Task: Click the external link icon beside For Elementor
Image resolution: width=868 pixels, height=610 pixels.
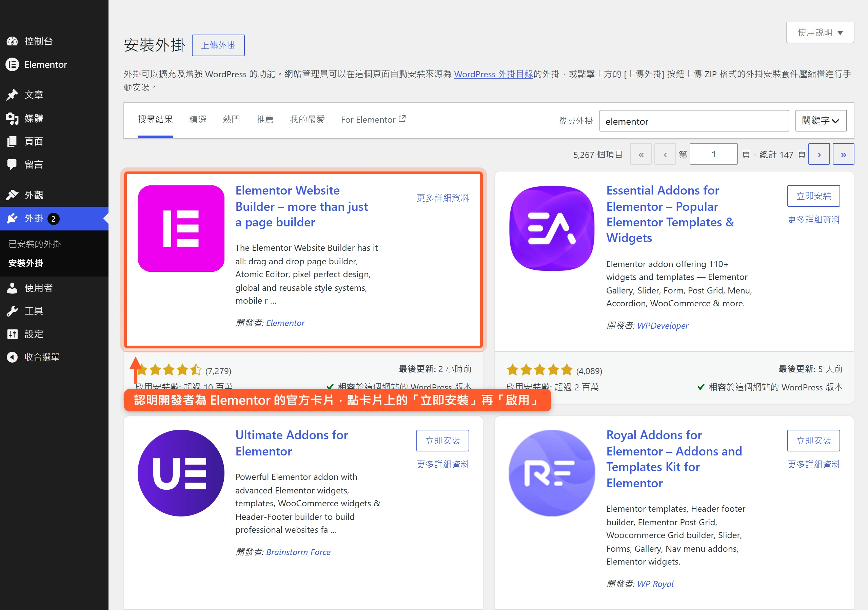Action: click(402, 119)
